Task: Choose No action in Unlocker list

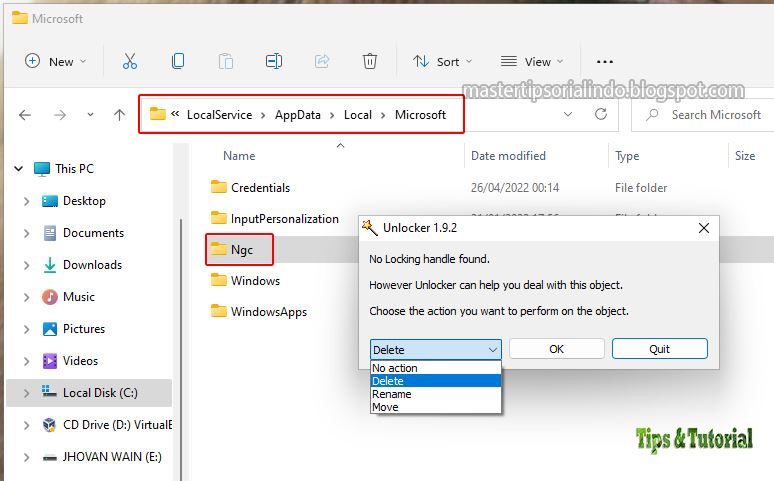Action: pos(435,368)
